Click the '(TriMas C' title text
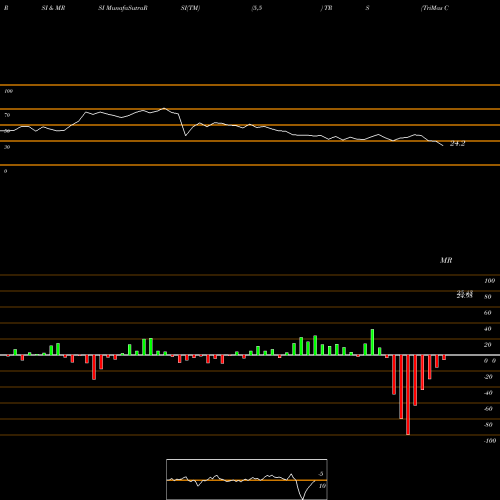Viewport: 500px width, 500px height. pyautogui.click(x=435, y=8)
